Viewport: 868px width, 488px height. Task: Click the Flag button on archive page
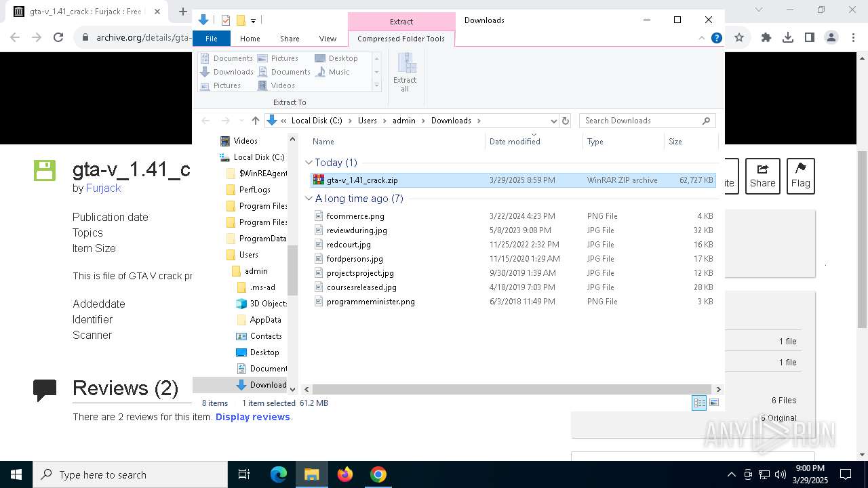(800, 176)
